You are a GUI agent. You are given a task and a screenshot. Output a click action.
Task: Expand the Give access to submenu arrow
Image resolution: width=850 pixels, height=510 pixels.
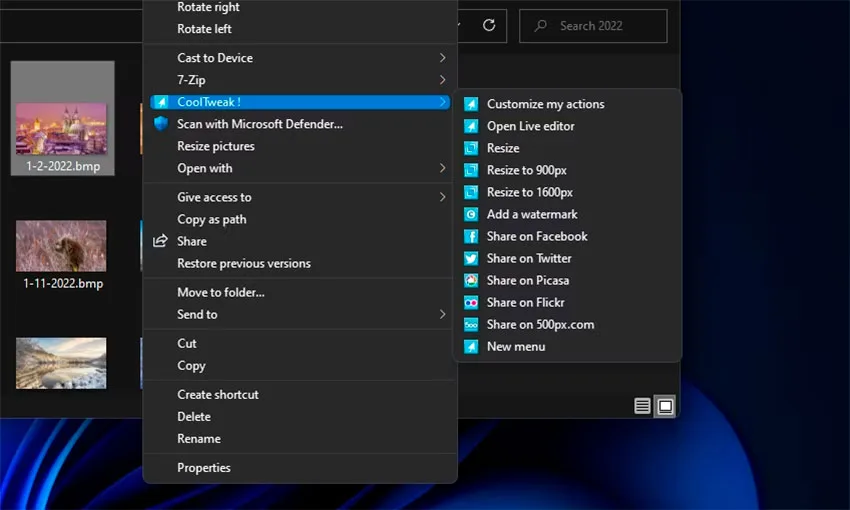(x=442, y=197)
